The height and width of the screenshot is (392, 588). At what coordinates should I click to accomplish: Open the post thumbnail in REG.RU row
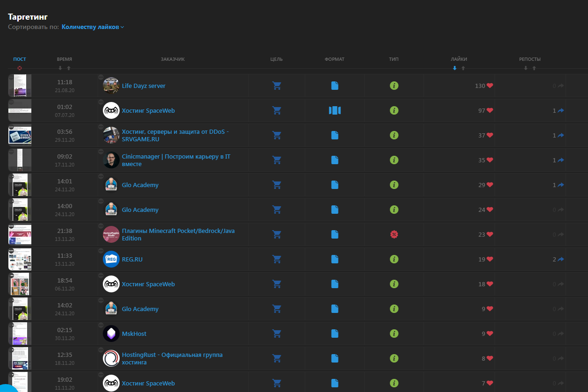tap(20, 259)
